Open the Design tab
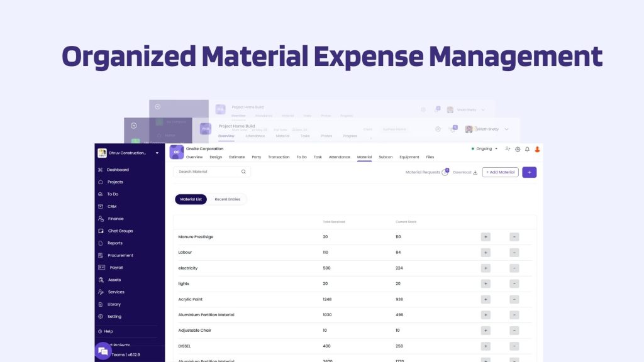Image resolution: width=644 pixels, height=362 pixels. click(x=216, y=157)
